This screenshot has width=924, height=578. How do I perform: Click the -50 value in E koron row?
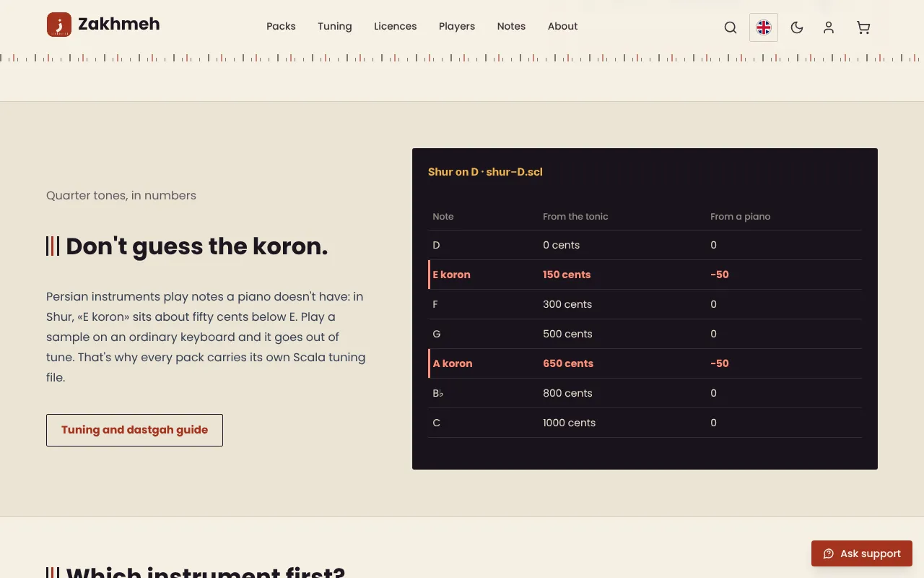point(720,275)
